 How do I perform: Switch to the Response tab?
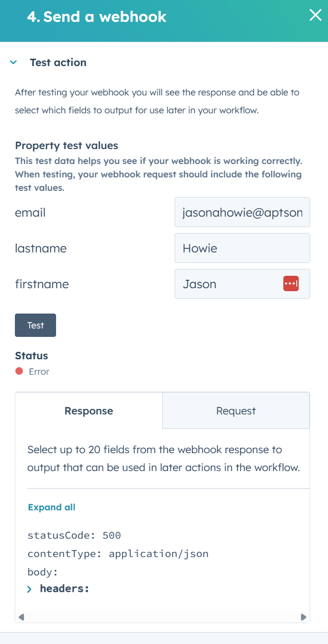(89, 411)
